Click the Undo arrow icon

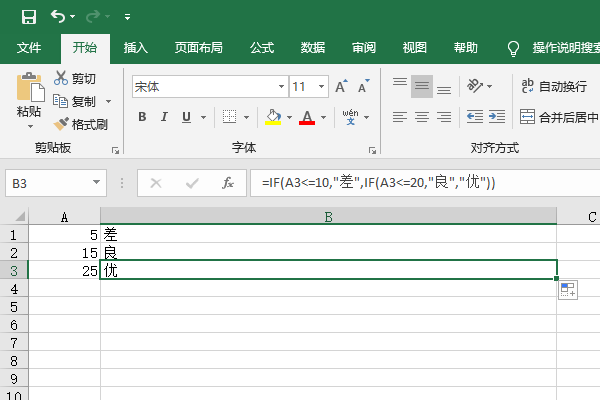coord(58,17)
